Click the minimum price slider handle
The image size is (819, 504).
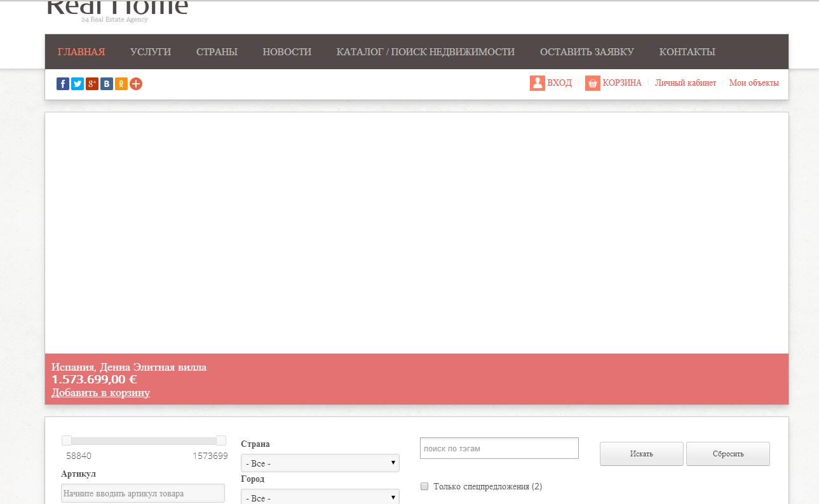[67, 441]
